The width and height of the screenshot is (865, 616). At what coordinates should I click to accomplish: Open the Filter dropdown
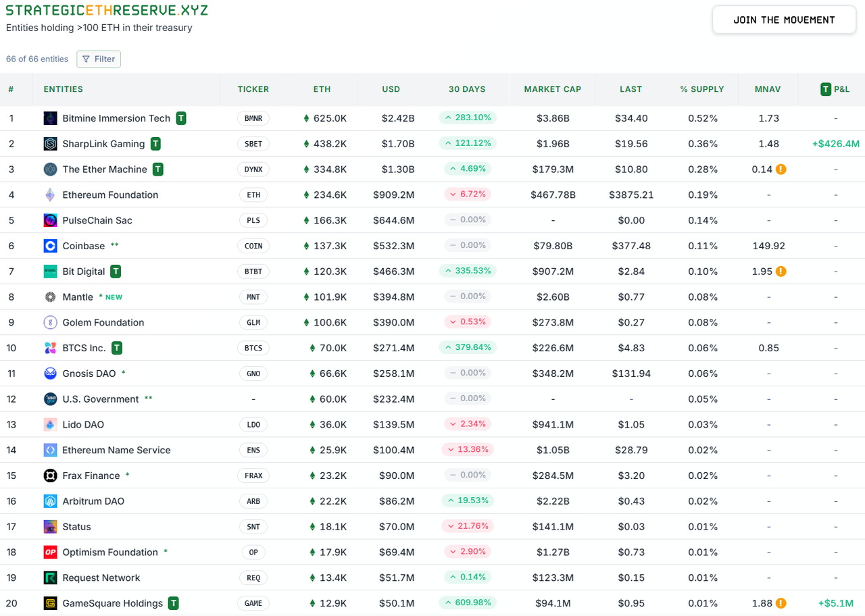coord(99,59)
